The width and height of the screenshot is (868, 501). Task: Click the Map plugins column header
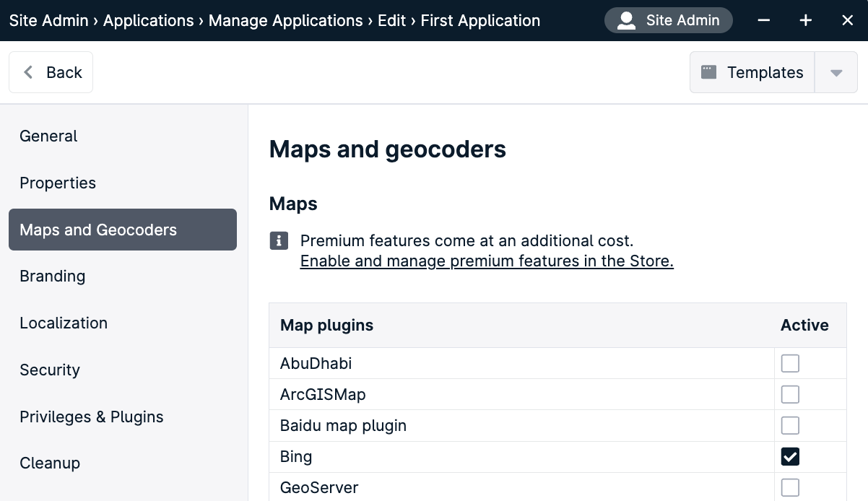coord(326,326)
